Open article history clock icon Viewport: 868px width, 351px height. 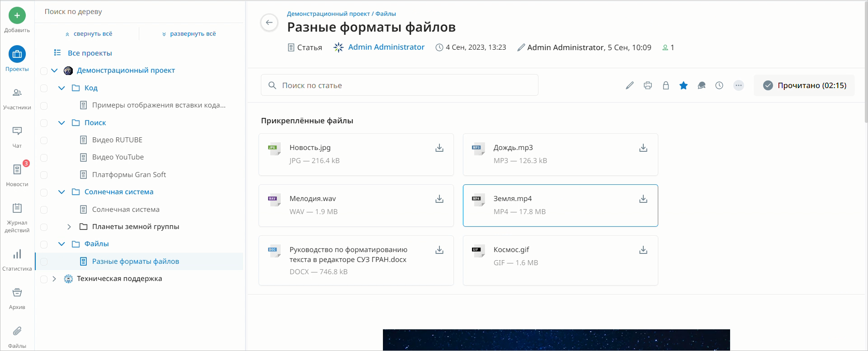[719, 85]
